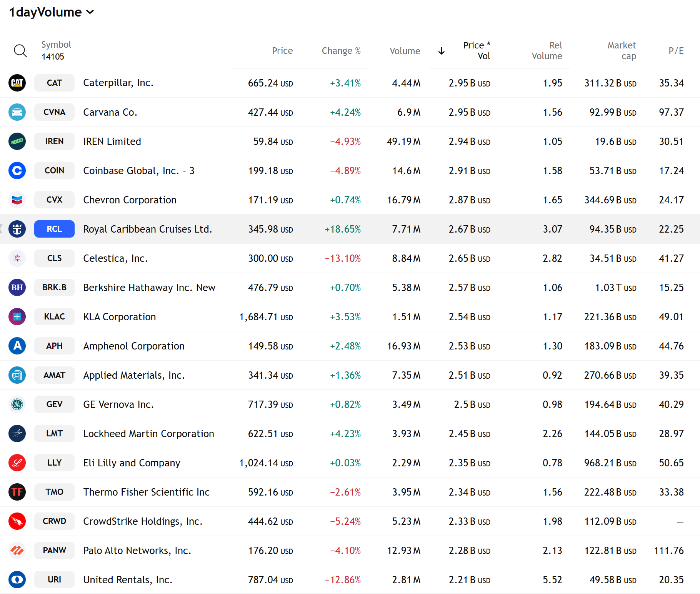The height and width of the screenshot is (594, 700).
Task: Open the CVNA ticker badge
Action: [x=54, y=112]
